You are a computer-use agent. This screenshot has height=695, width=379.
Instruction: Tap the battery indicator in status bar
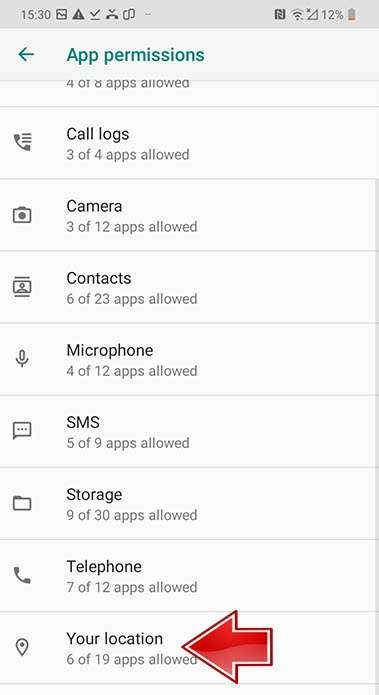(352, 15)
